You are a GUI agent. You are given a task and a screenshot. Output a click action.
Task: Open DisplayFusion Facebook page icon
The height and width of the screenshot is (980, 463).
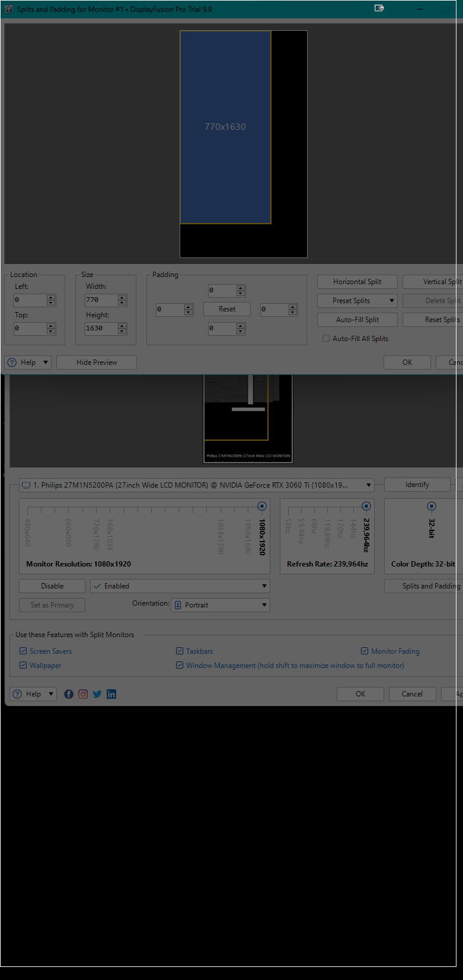tap(69, 694)
